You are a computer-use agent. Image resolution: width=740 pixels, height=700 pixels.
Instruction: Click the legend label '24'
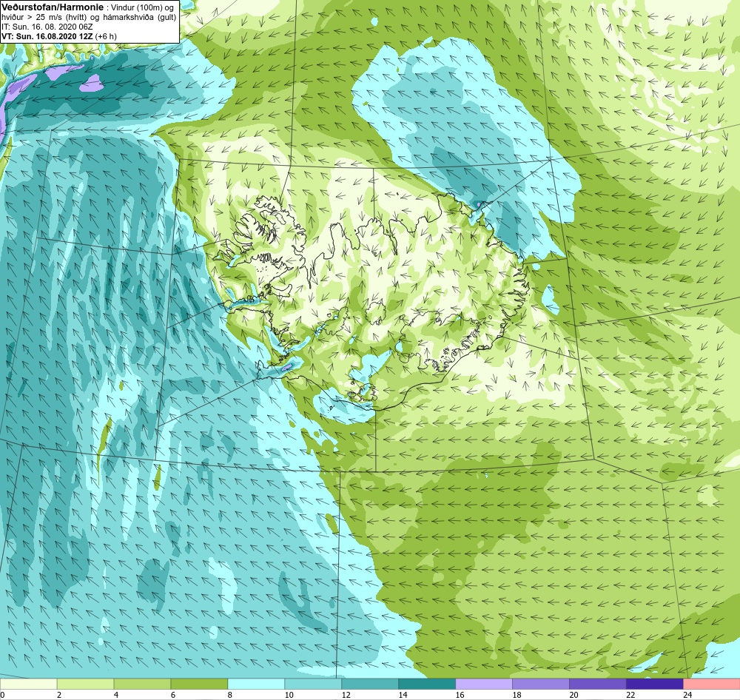pyautogui.click(x=688, y=695)
